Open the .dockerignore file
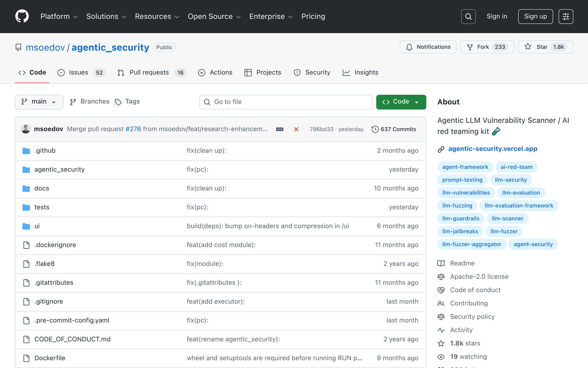Screen dimensions: 588x368 pos(55,245)
